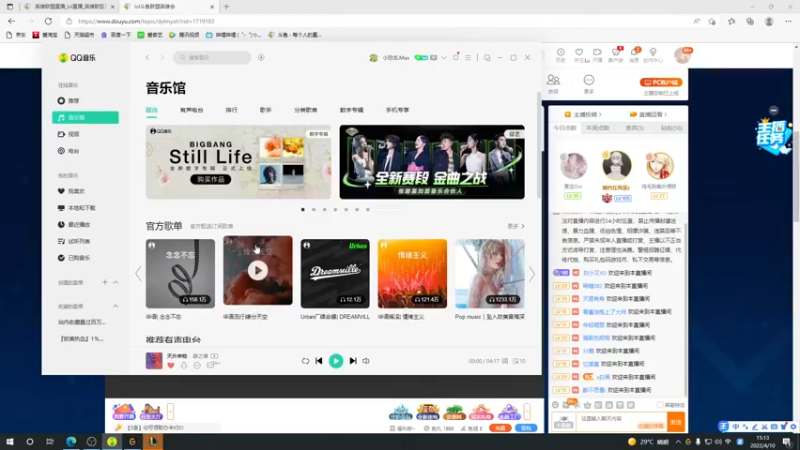Switch to the 歌手 tab

(x=265, y=110)
